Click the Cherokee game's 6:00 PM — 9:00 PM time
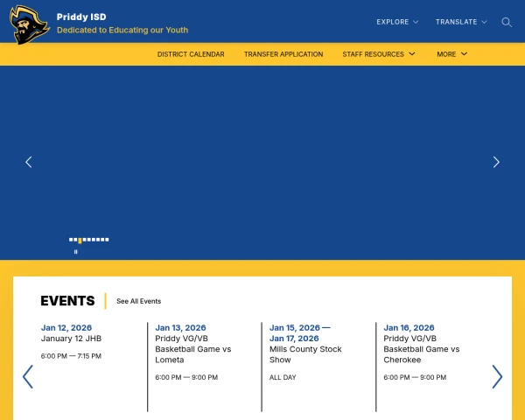The height and width of the screenshot is (420, 525). click(415, 377)
